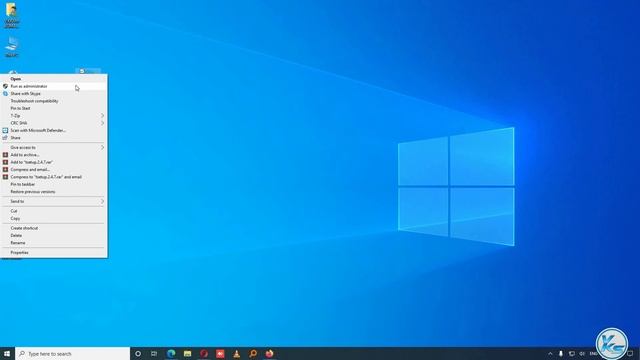Show hidden tray icons chevron
640x360 pixels.
[550, 353]
